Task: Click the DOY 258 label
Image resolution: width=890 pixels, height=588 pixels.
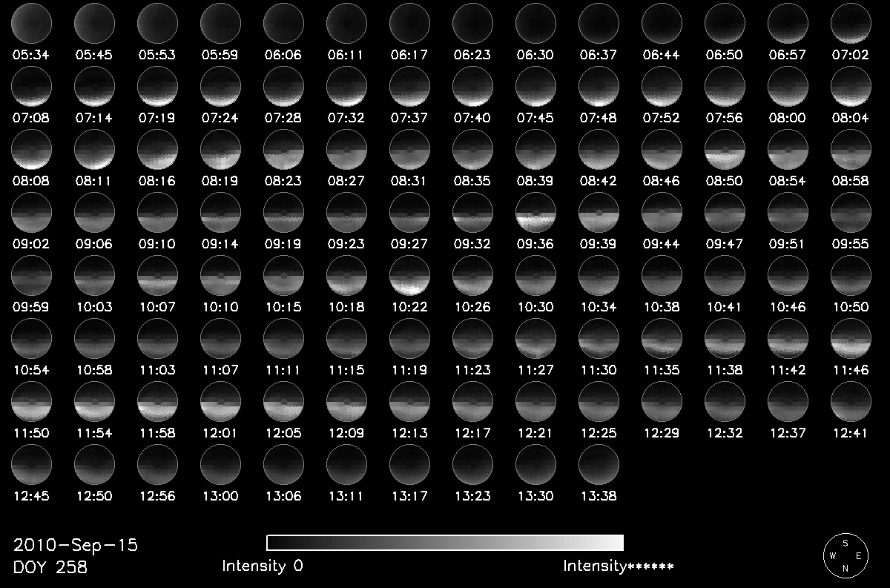Action: tap(50, 568)
